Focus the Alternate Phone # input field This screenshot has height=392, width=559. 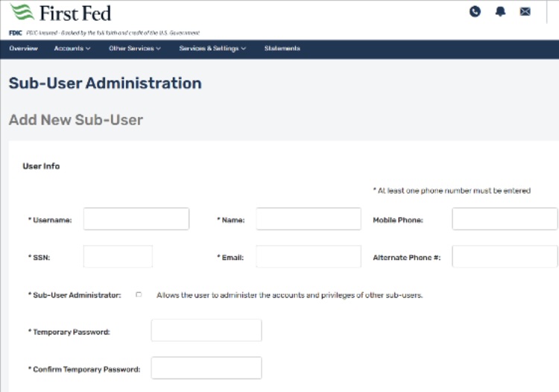[x=505, y=256]
